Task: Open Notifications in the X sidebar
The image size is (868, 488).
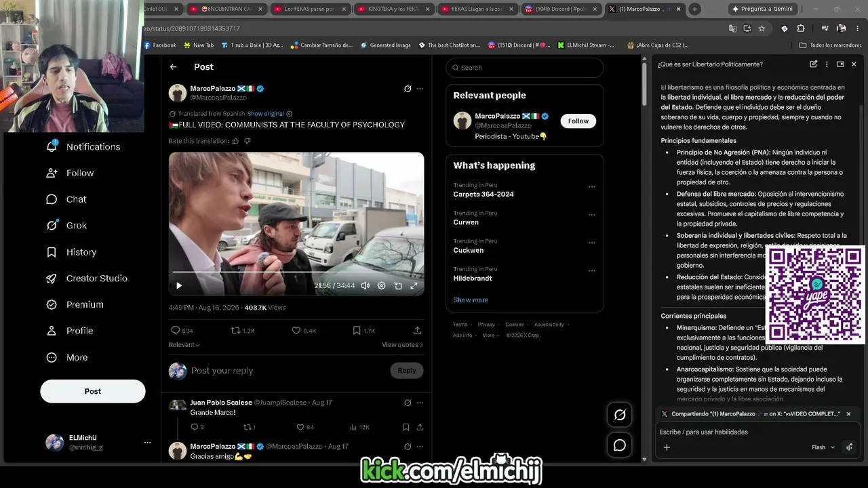Action: pyautogui.click(x=83, y=146)
